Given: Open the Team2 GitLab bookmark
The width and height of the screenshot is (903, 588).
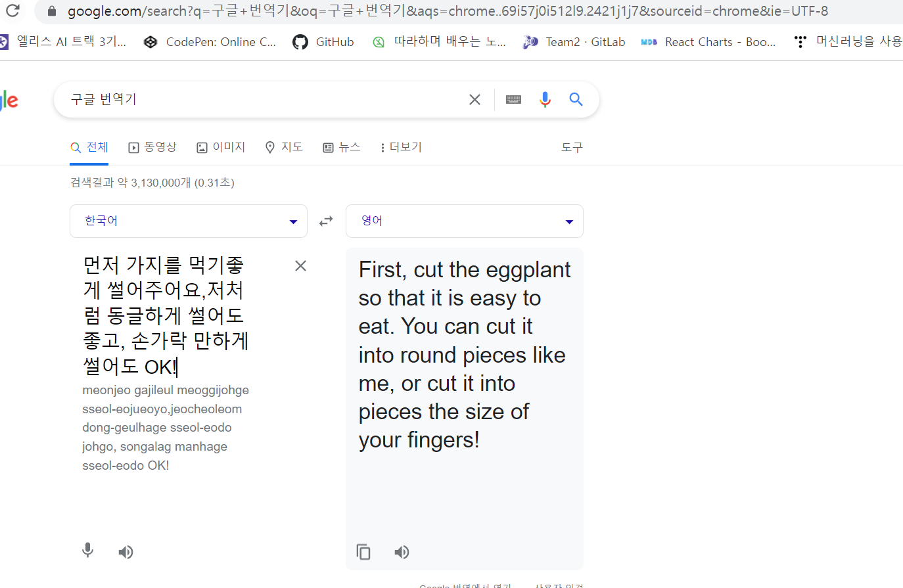Looking at the screenshot, I should coord(574,41).
